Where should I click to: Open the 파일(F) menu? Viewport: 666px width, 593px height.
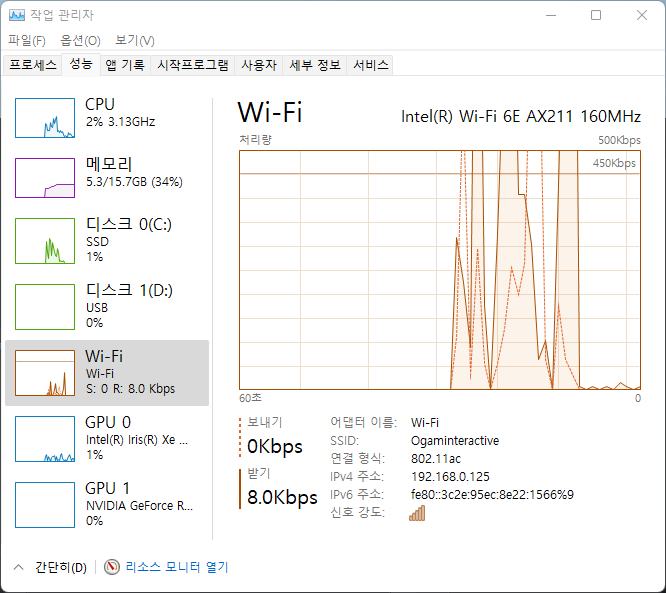coord(27,41)
